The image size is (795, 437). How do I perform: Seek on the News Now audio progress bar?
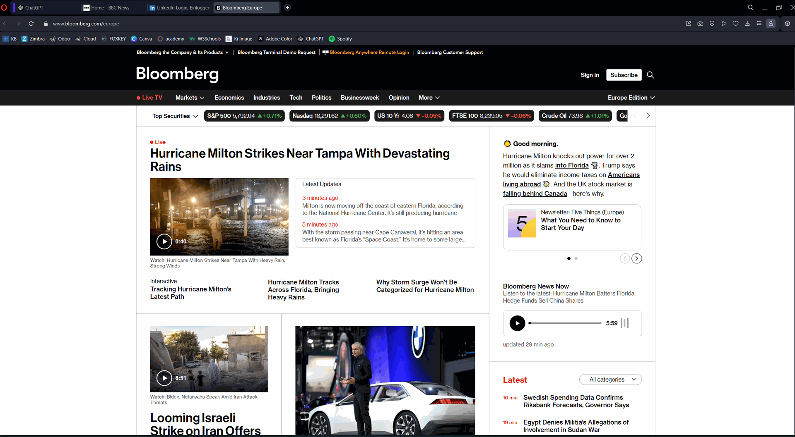(x=565, y=323)
